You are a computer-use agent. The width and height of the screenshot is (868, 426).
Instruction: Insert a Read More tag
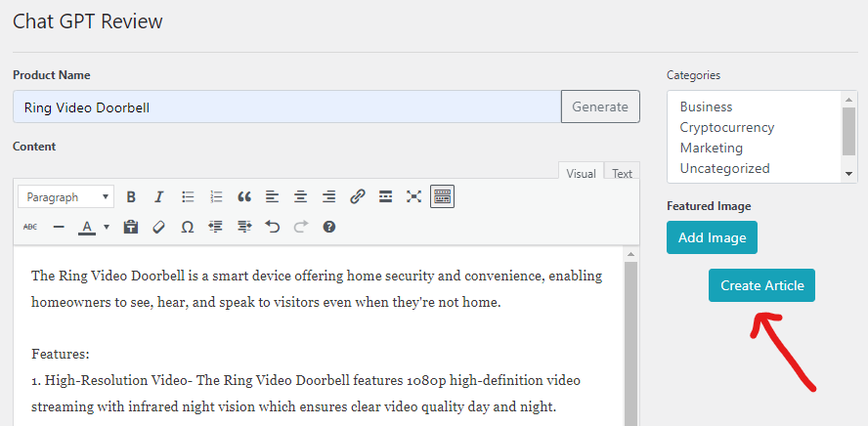[386, 196]
